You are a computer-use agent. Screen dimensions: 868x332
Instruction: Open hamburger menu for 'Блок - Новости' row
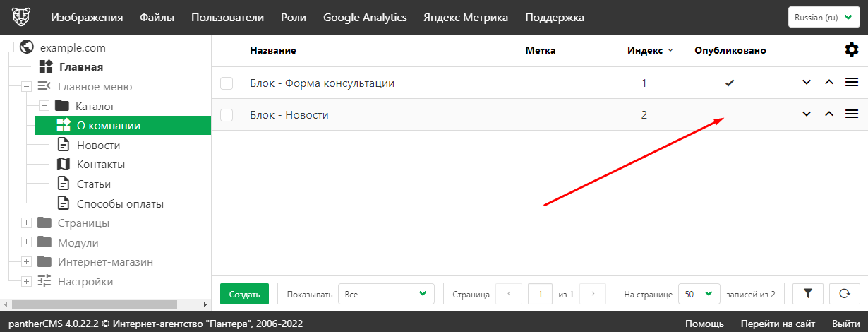click(x=851, y=114)
